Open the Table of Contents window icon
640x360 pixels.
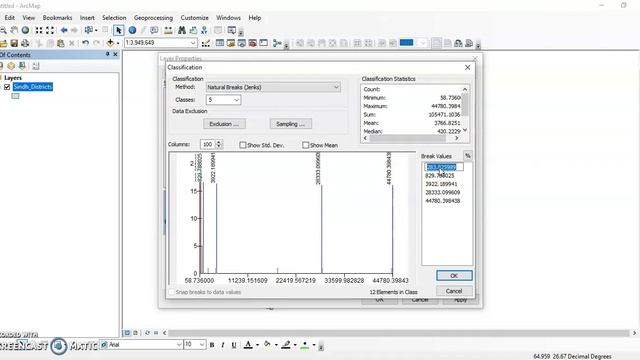220,43
